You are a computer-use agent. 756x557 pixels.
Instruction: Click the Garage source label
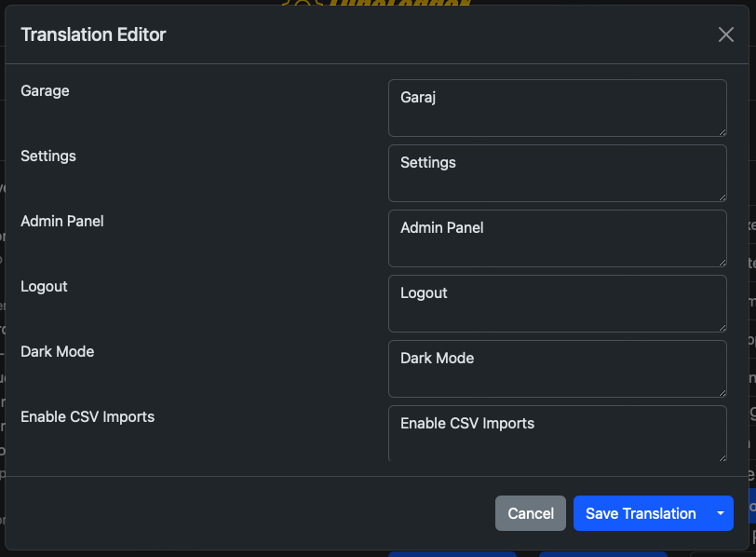pyautogui.click(x=45, y=91)
